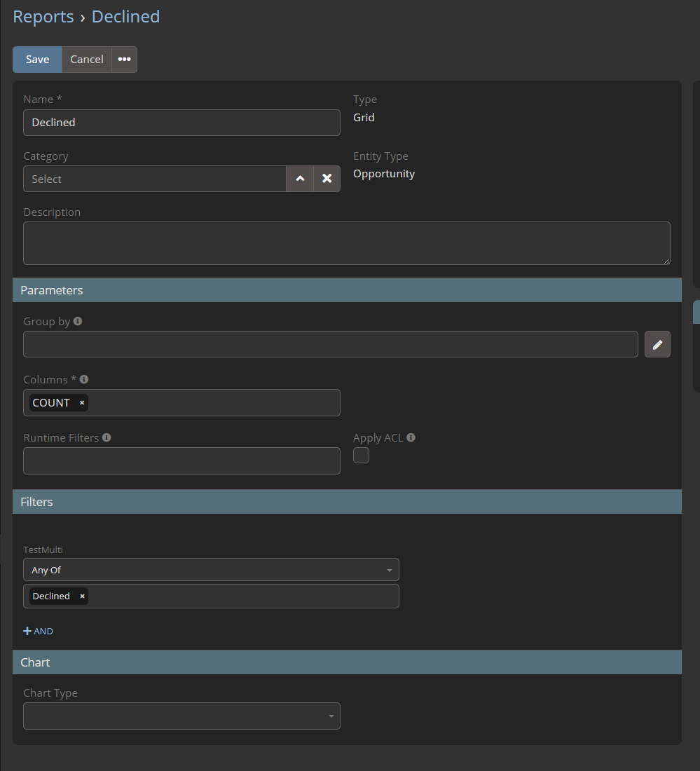Save the report
This screenshot has width=700, height=771.
click(x=37, y=60)
